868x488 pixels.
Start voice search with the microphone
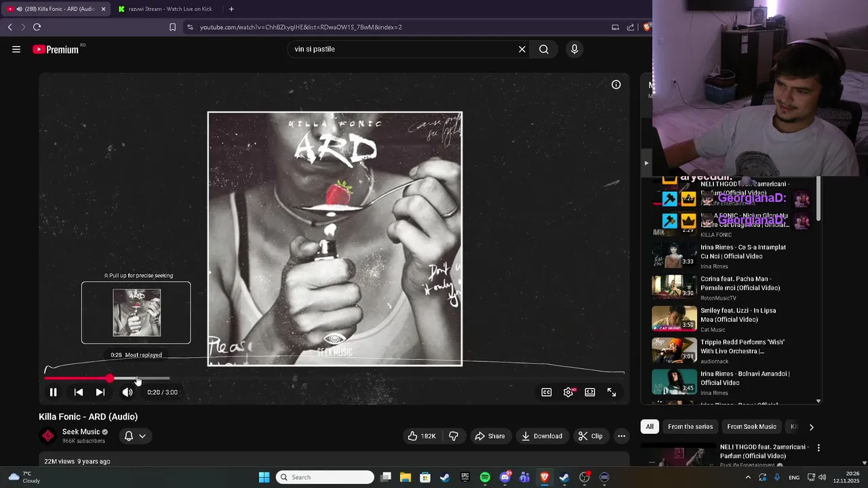tap(574, 49)
